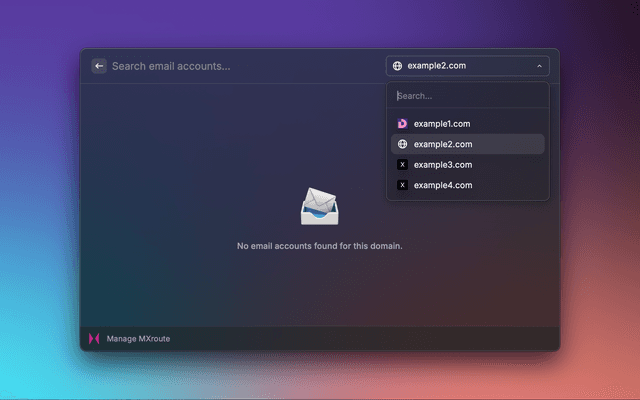Select example1.com from the list
Screen dimensions: 640x400
[x=441, y=124]
